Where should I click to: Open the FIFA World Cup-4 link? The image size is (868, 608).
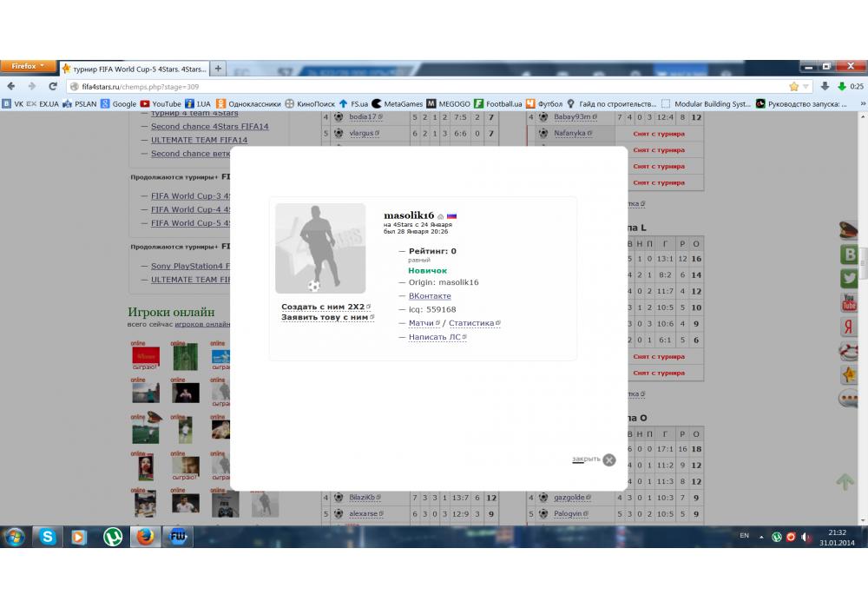coord(190,209)
